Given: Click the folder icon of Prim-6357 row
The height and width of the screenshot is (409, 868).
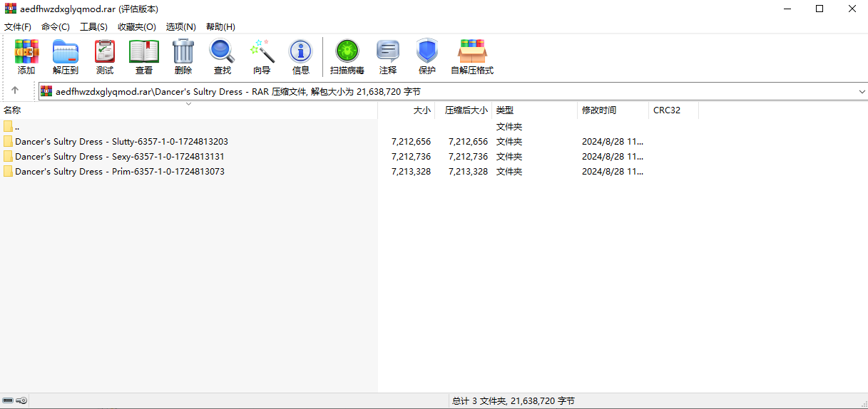Looking at the screenshot, I should point(8,172).
